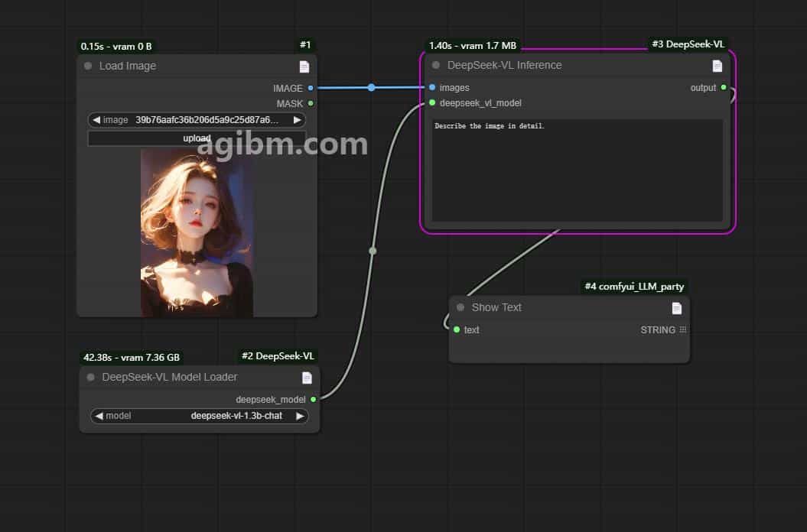Click the text input socket on Show Text
This screenshot has height=532, width=807.
(x=457, y=329)
